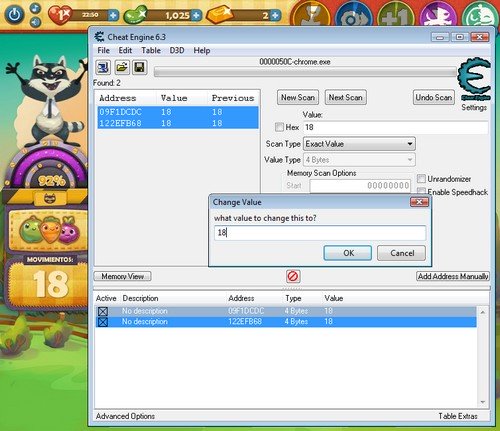Confirm with OK in Change Value dialog
Image resolution: width=500 pixels, height=431 pixels.
[x=348, y=253]
